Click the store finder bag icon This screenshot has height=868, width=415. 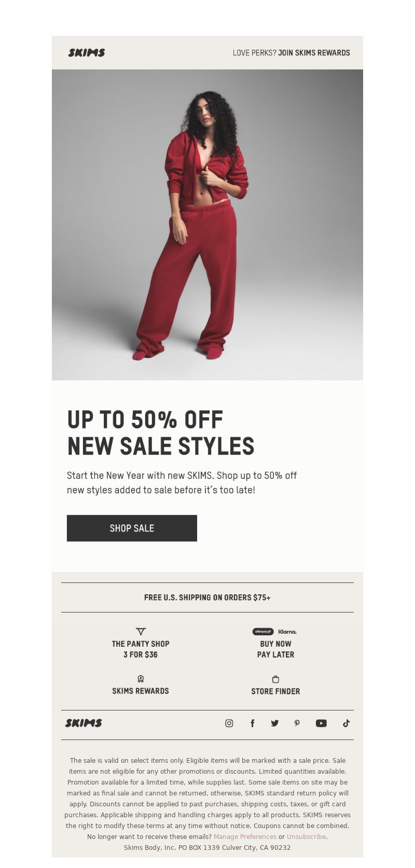tap(275, 679)
